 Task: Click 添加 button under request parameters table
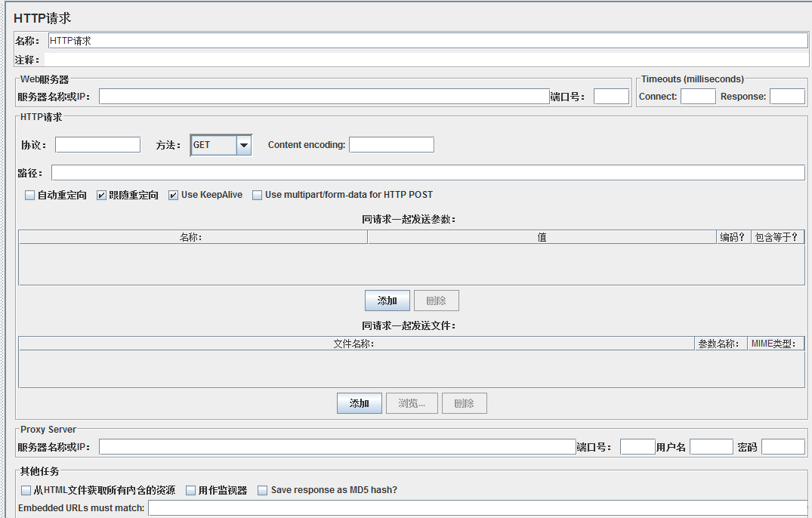tap(387, 301)
